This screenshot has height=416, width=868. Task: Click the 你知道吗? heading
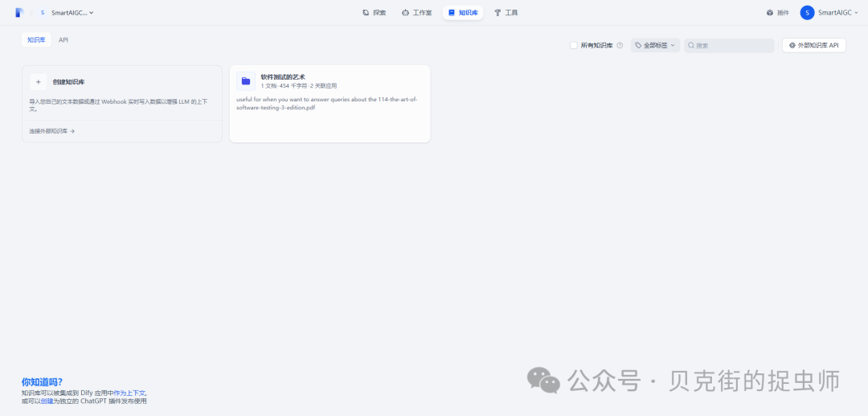pos(42,381)
